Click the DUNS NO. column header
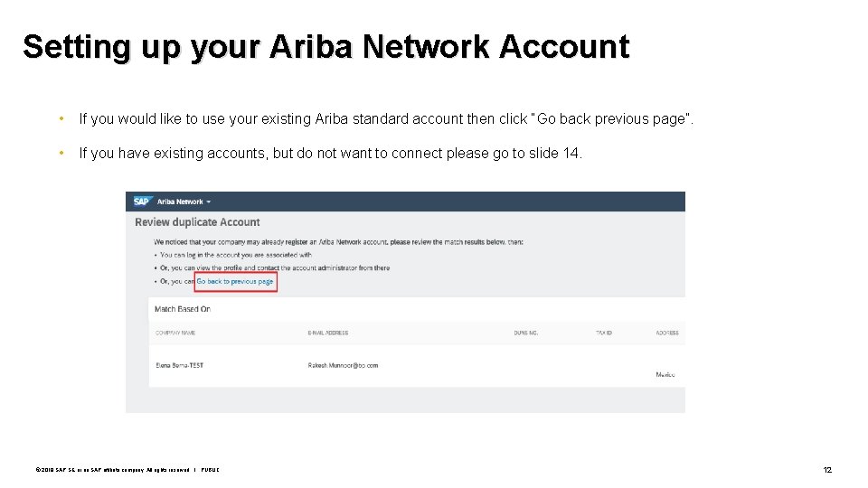This screenshot has height=488, width=868. tap(525, 333)
